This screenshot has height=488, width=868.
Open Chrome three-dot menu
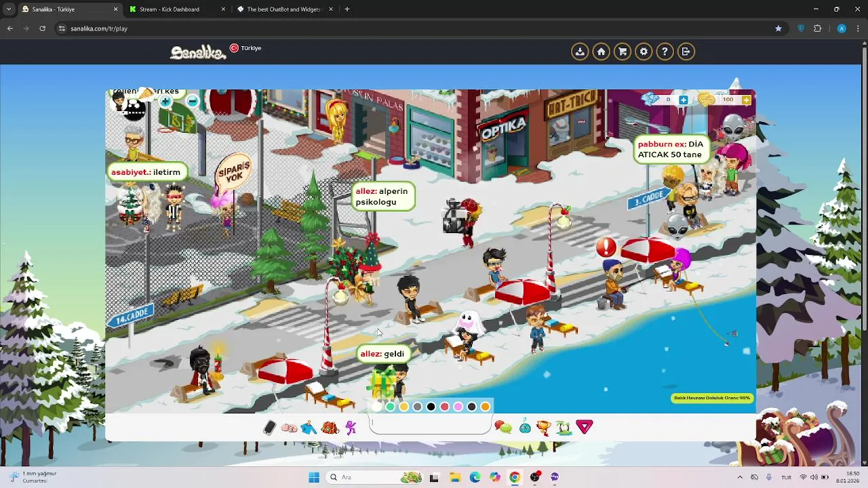859,28
